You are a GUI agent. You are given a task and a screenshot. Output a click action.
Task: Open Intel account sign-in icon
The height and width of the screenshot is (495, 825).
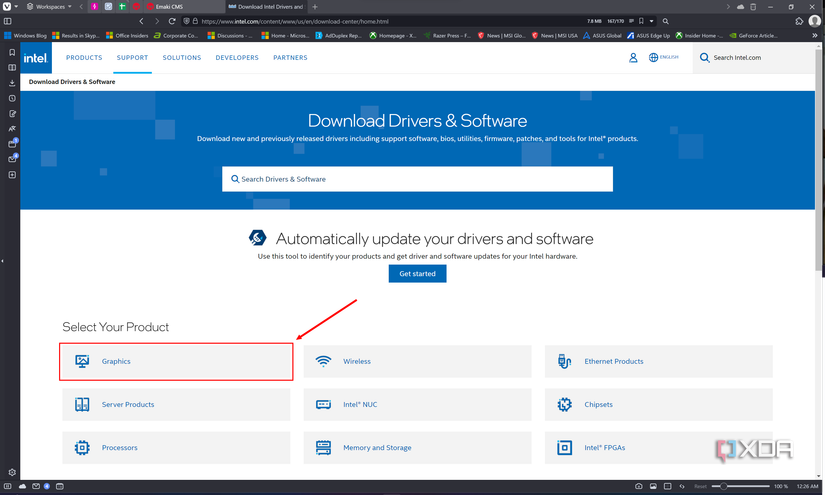[633, 57]
